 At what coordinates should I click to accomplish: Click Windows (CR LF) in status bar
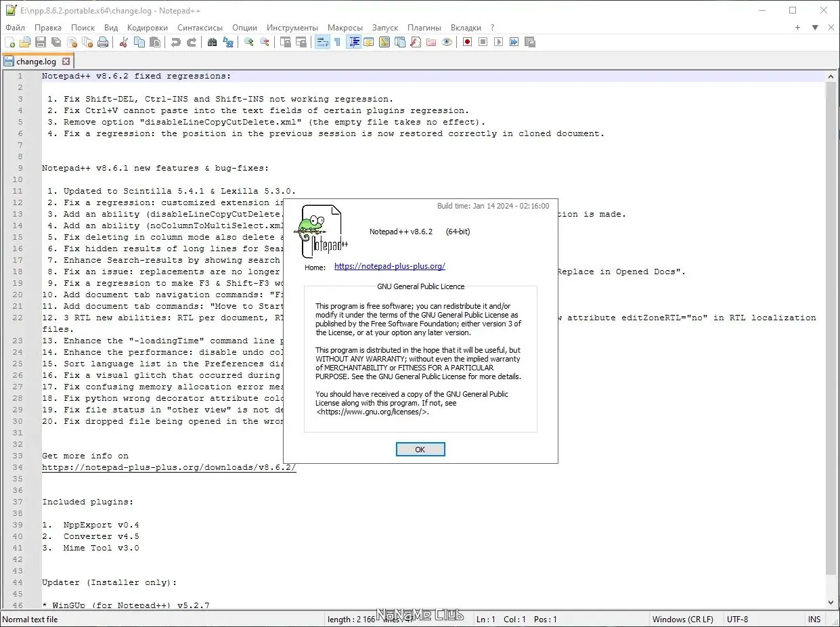(682, 620)
